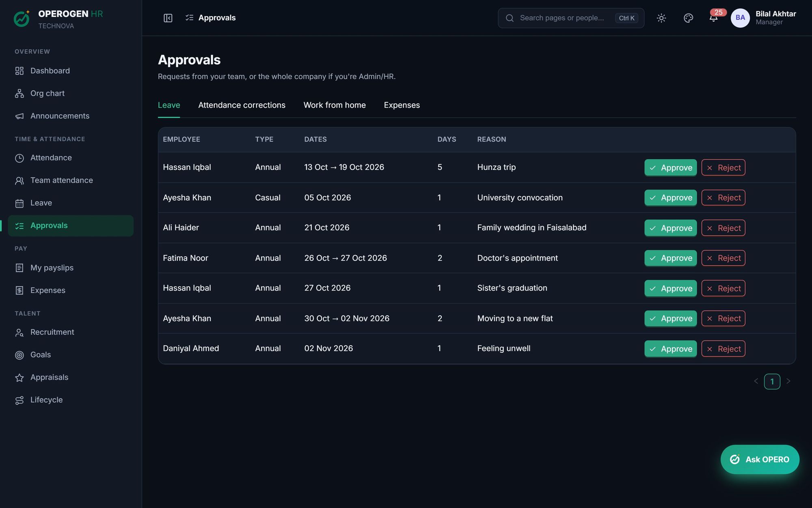The height and width of the screenshot is (508, 812).
Task: Reject the Sister's graduation leave request
Action: 723,288
